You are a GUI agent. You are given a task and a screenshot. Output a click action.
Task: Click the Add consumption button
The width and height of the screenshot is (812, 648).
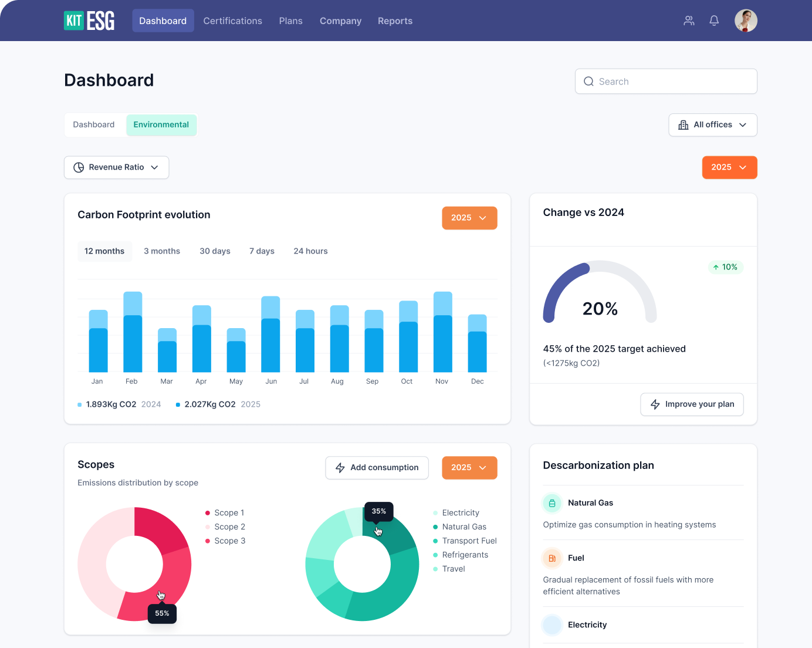[377, 468]
